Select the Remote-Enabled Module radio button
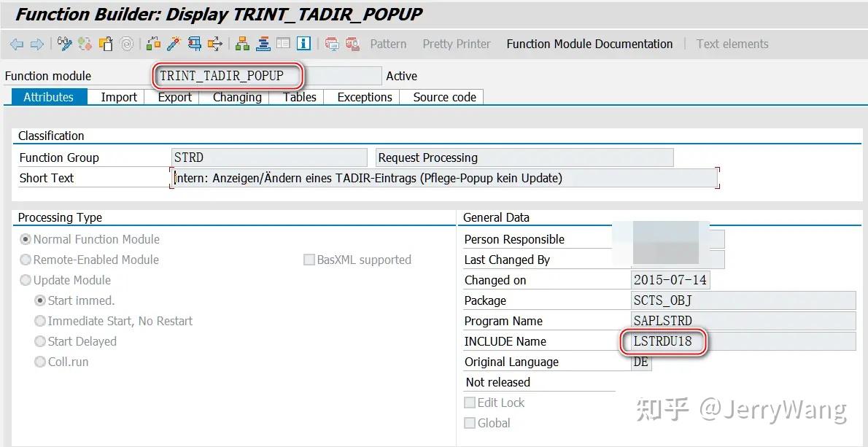Viewport: 868px width, 447px height. pos(26,260)
